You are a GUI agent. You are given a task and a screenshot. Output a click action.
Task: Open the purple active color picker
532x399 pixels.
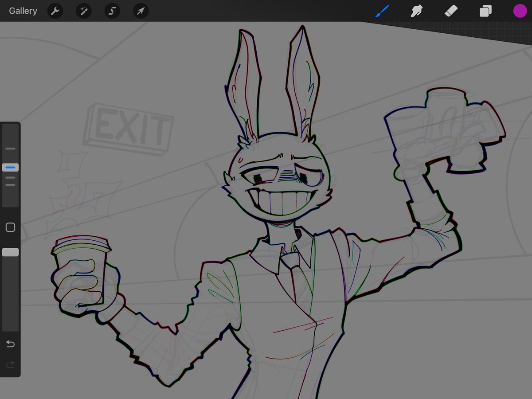pos(520,11)
